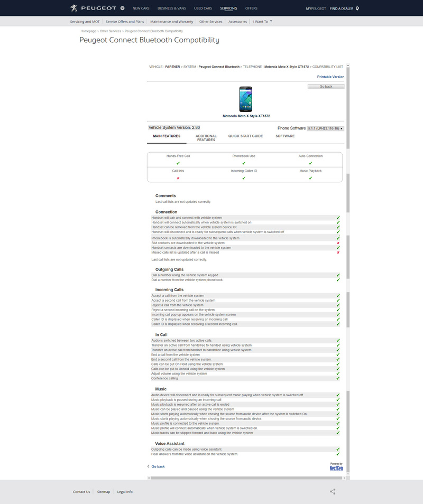Viewport: 423px width, 504px height.
Task: Click the Find a Dealer link
Action: 342,8
